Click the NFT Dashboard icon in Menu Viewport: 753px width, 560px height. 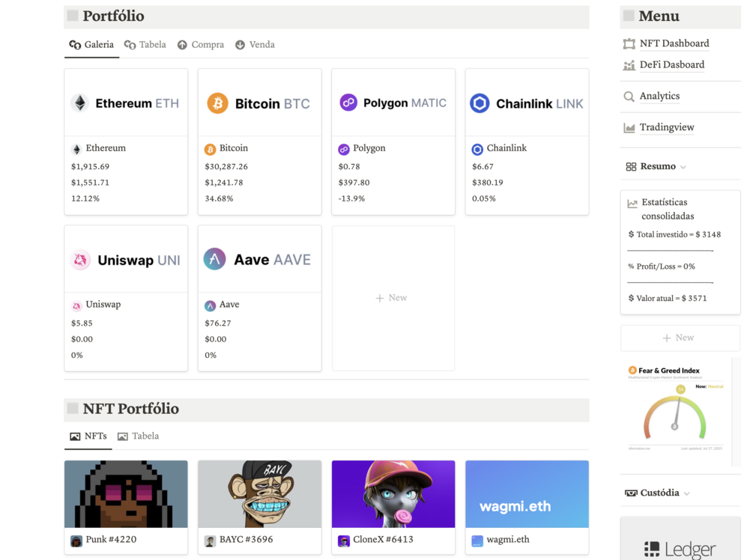pyautogui.click(x=629, y=44)
